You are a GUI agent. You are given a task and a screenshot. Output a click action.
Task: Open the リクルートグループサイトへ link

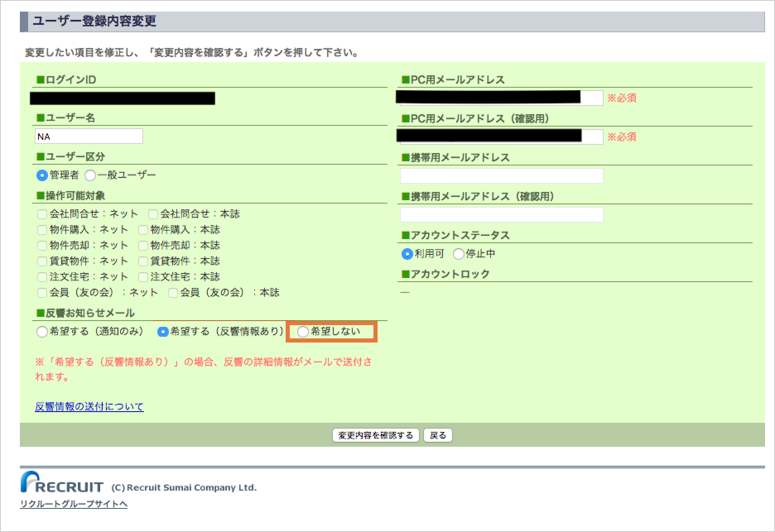(74, 504)
